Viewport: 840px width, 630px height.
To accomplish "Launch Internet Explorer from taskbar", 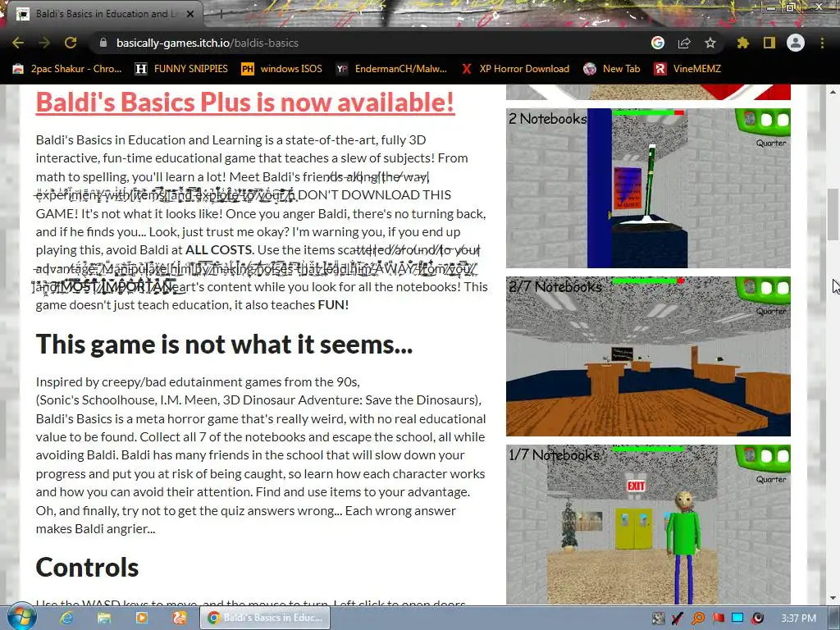I will coord(66,618).
